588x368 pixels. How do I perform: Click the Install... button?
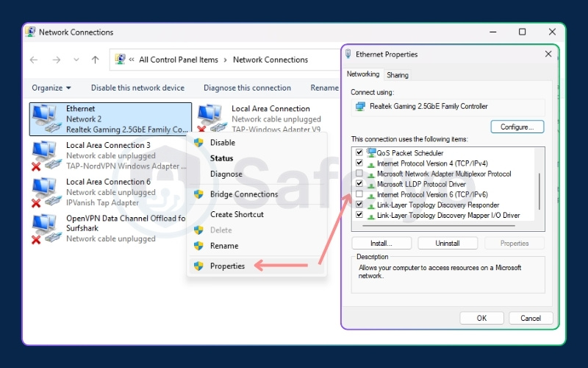381,244
